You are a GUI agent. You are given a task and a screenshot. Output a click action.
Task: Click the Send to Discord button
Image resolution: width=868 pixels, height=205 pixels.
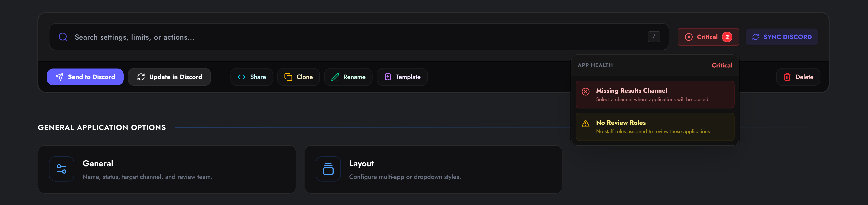[85, 77]
